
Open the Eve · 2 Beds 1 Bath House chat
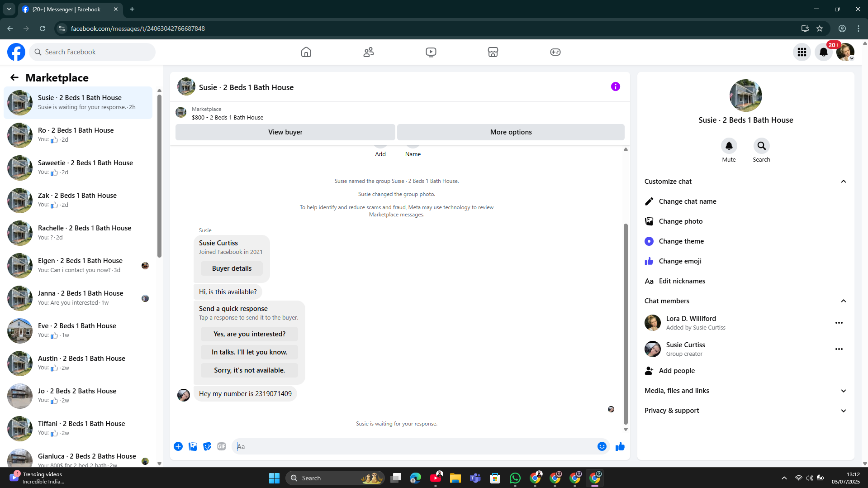pyautogui.click(x=78, y=331)
